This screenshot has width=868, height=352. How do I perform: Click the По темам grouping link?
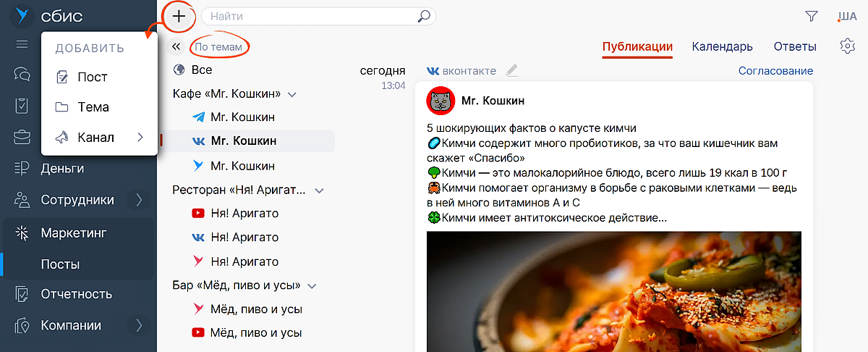pyautogui.click(x=218, y=47)
